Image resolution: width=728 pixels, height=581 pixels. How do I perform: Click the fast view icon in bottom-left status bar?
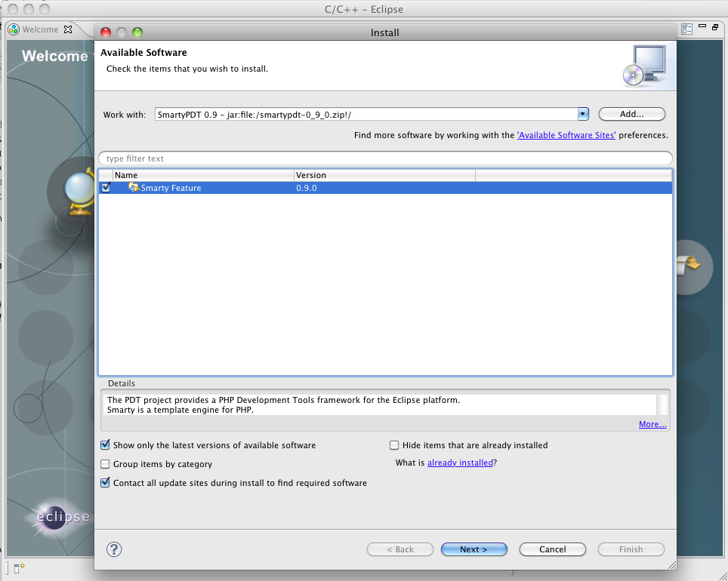pos(19,568)
